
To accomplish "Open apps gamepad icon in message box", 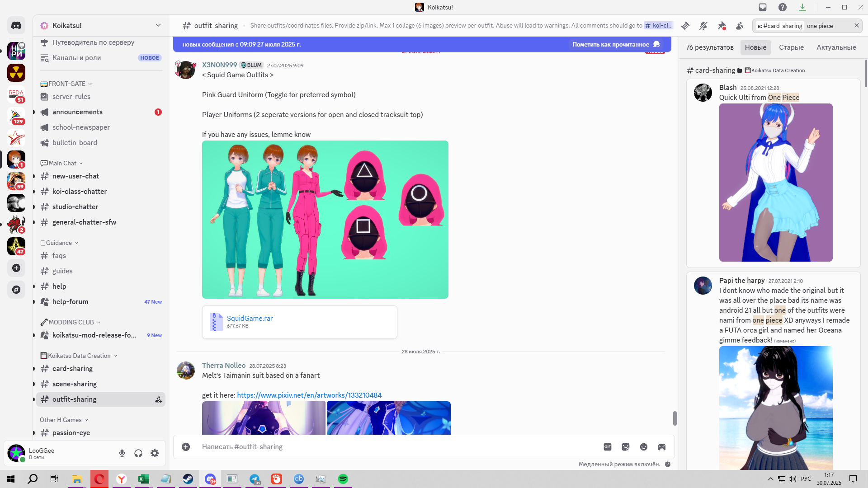I will pyautogui.click(x=662, y=447).
